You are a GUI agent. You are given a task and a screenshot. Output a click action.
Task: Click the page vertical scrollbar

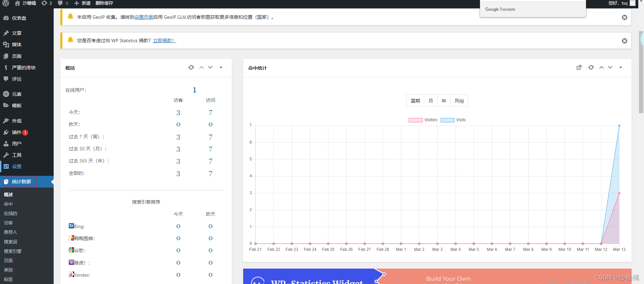coord(641,72)
